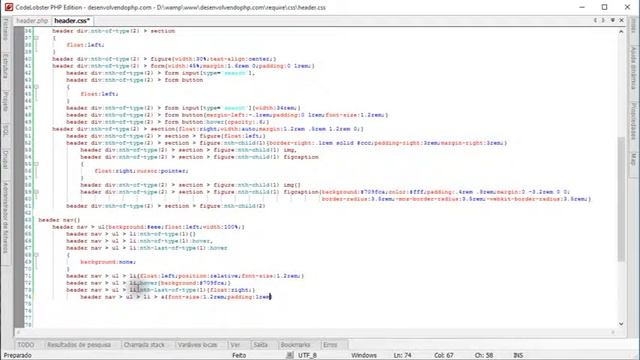Image resolution: width=640 pixels, height=360 pixels.
Task: Close the active editor document
Action: tap(622, 20)
